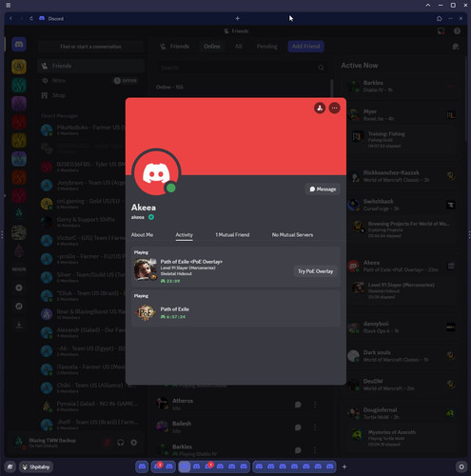Image resolution: width=471 pixels, height=476 pixels.
Task: Click the Add a Server plus icon
Action: pos(19,288)
